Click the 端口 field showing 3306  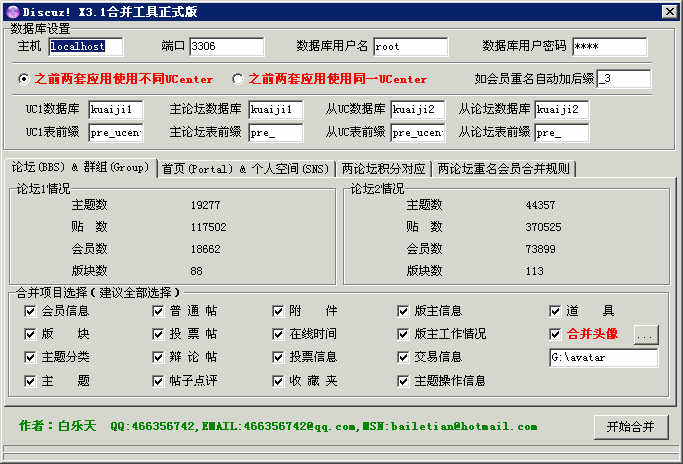[225, 47]
